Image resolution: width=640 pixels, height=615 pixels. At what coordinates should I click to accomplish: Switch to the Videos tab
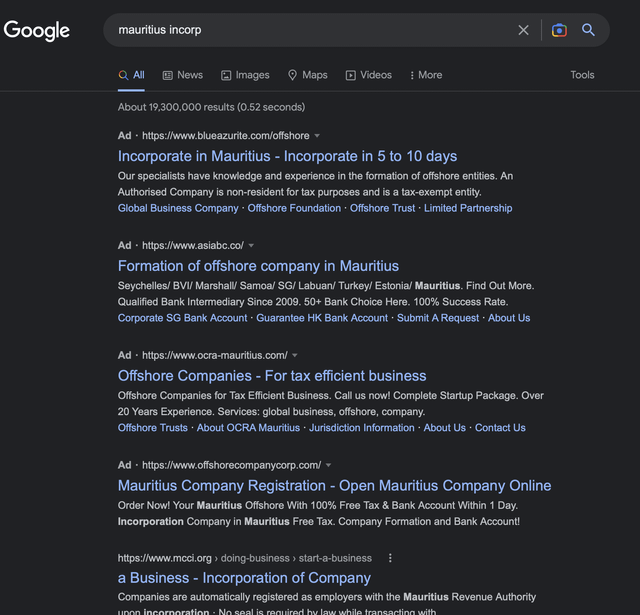[369, 75]
